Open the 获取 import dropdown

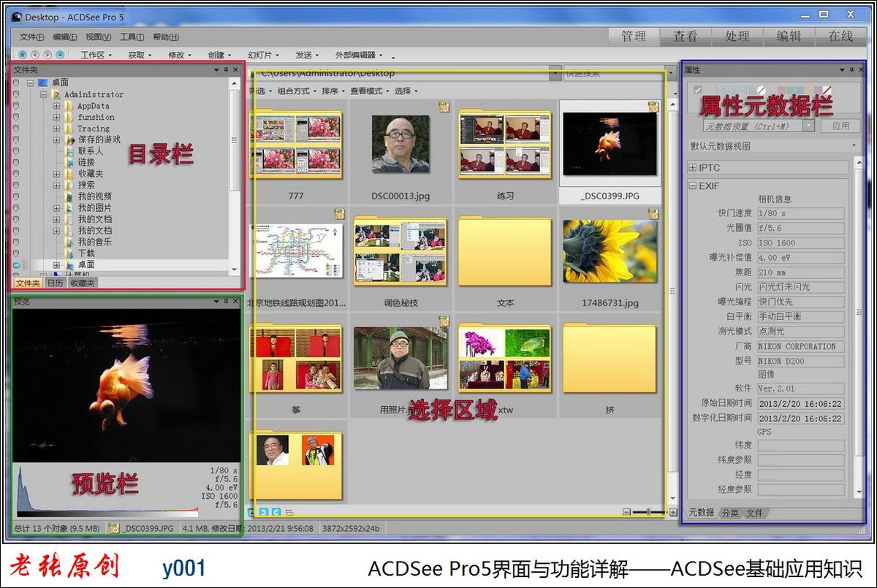[140, 55]
